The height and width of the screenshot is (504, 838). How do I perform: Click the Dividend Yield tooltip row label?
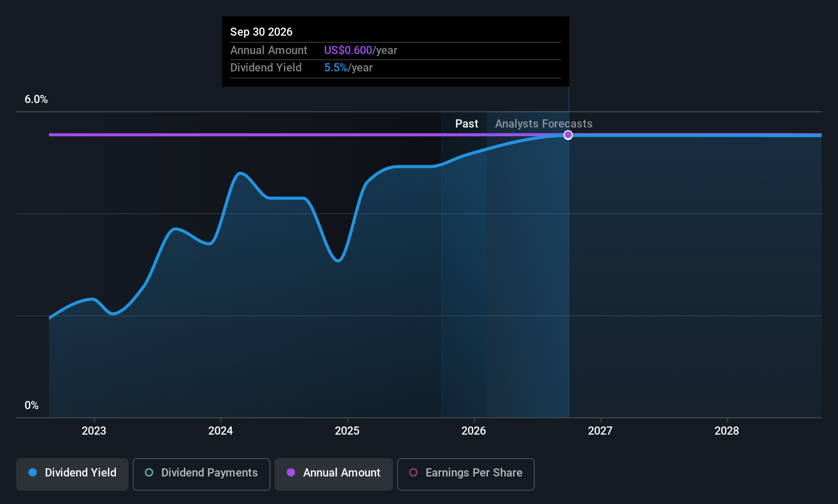click(x=266, y=68)
